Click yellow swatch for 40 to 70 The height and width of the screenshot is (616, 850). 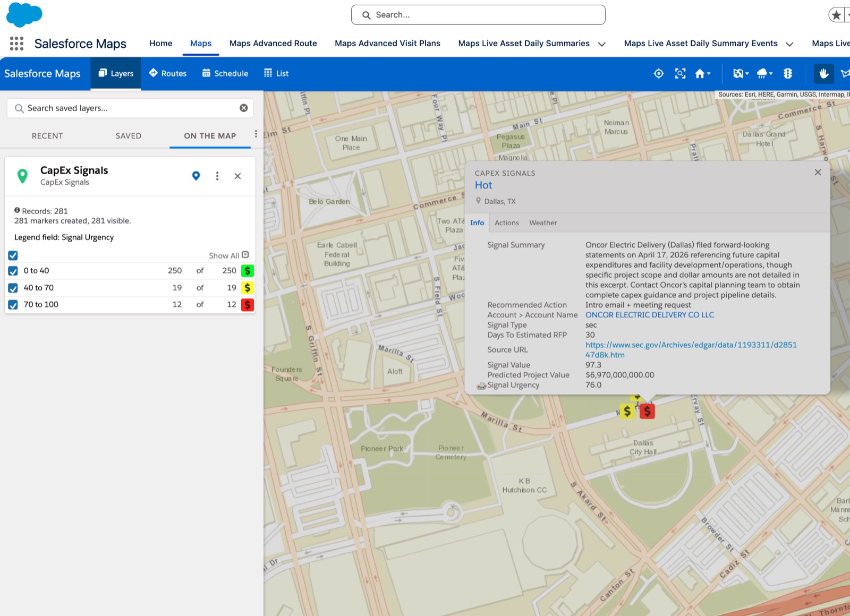(248, 288)
